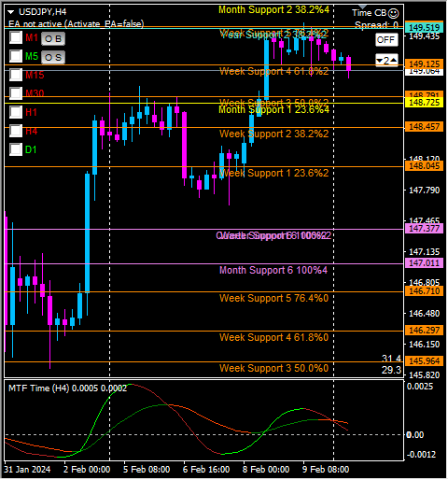
Task: Click the 8 Feb 00:00 time label
Action: coord(266,470)
